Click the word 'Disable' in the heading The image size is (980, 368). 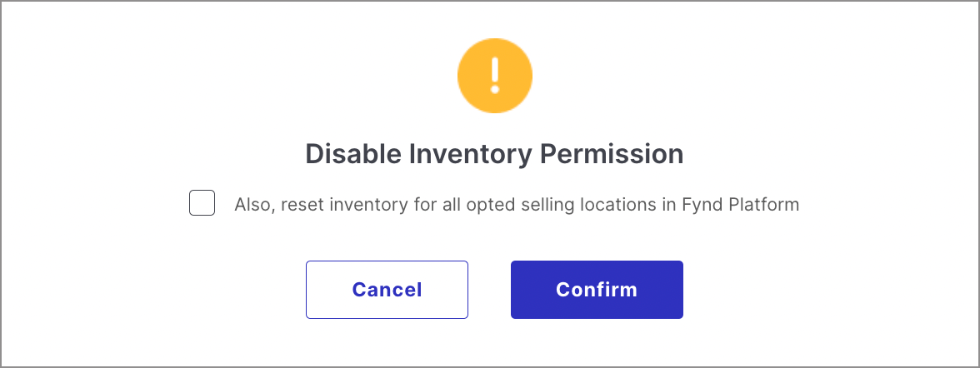[353, 154]
